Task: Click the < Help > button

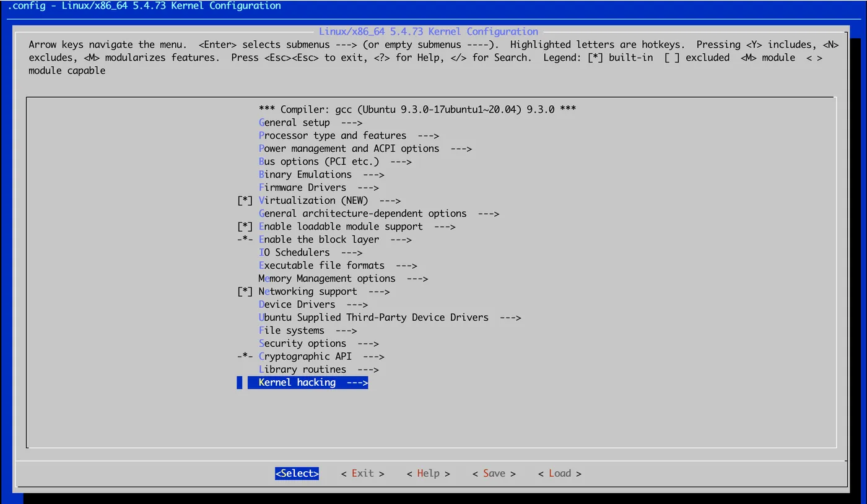Action: (x=429, y=474)
